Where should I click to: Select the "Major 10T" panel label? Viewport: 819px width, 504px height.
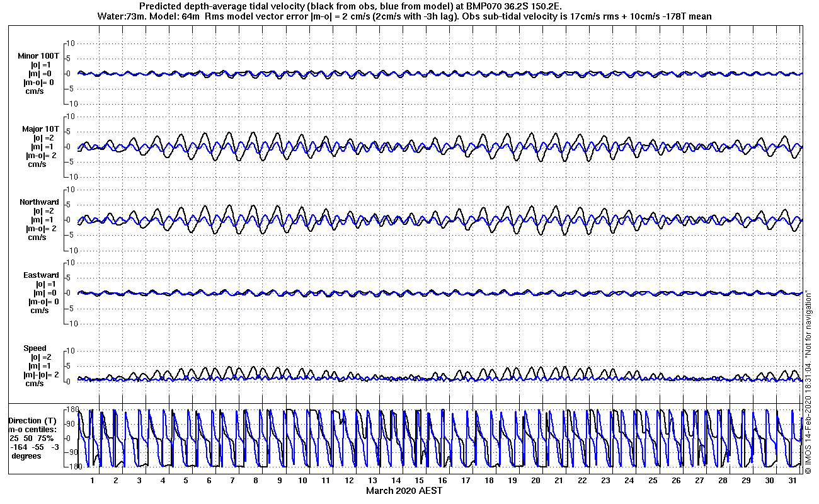[x=40, y=129]
